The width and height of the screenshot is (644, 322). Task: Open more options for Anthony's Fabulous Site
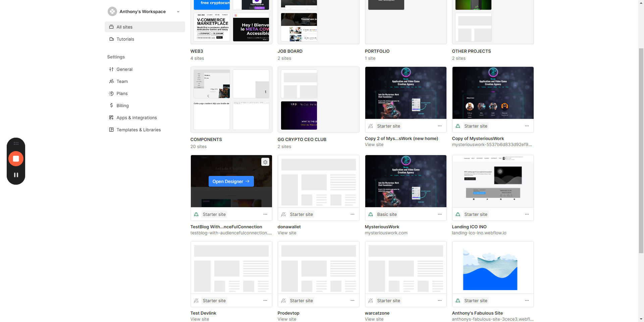tap(527, 301)
